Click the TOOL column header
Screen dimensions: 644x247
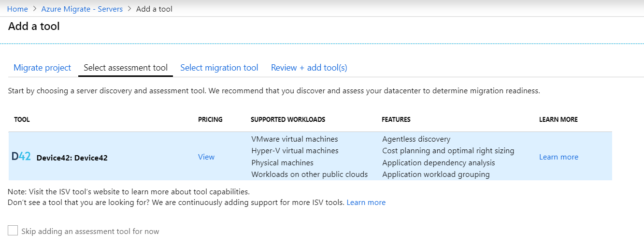(x=22, y=119)
